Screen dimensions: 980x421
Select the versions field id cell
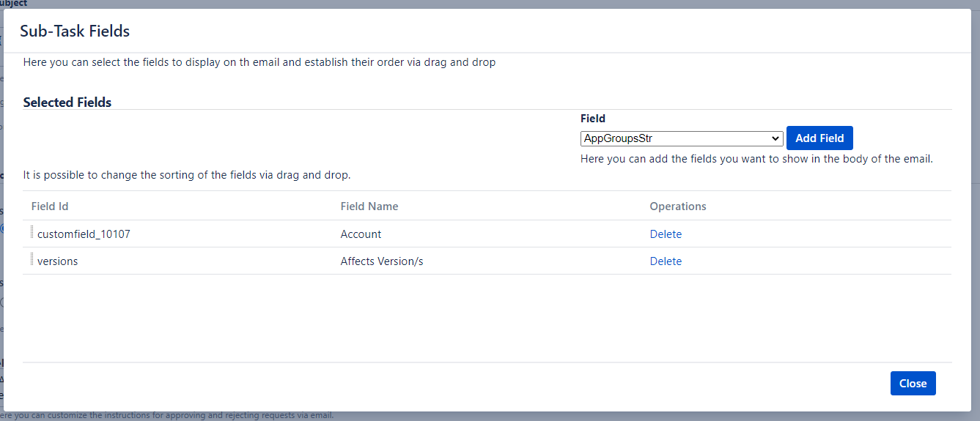click(x=57, y=261)
